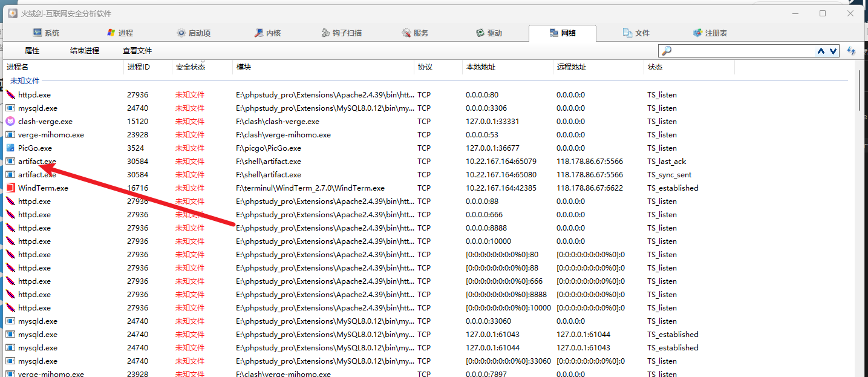Click the PicGo.exe process icon
This screenshot has height=377, width=868.
click(10, 148)
